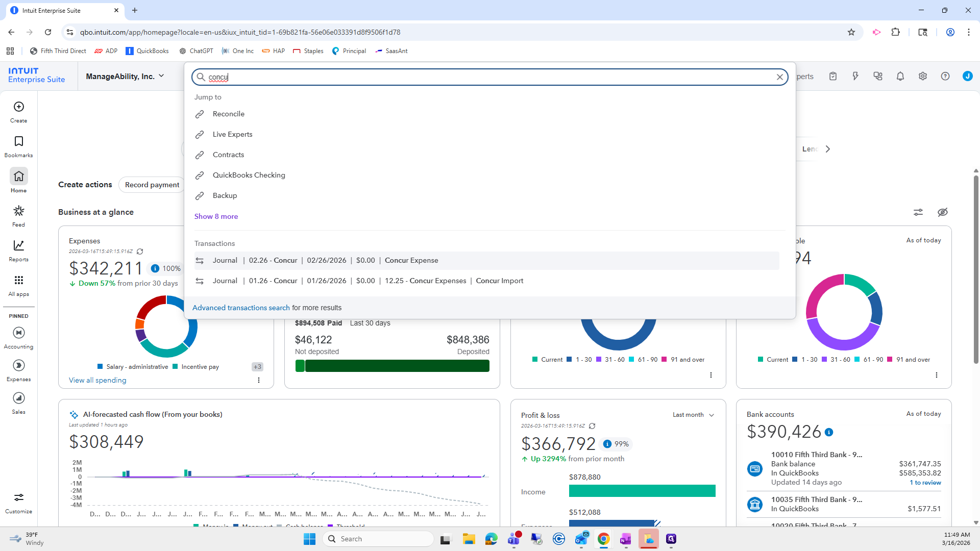Select the Reconcile jump-to result
This screenshot has height=551, width=980.
pyautogui.click(x=228, y=114)
